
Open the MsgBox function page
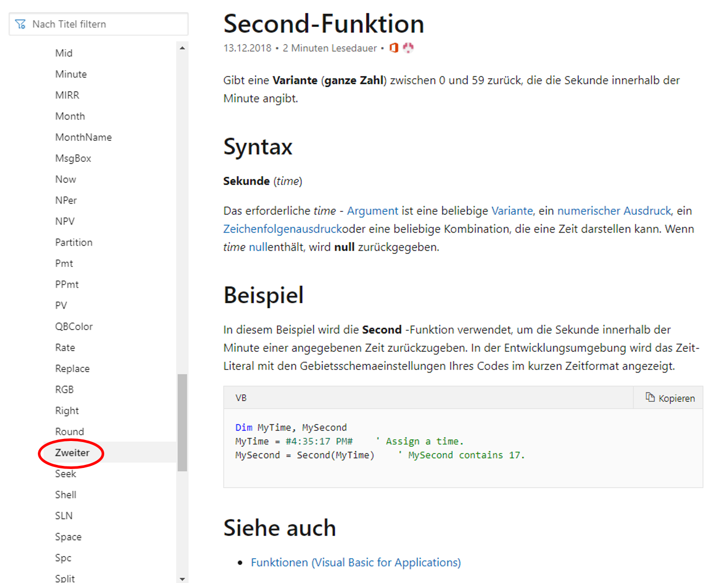click(73, 158)
